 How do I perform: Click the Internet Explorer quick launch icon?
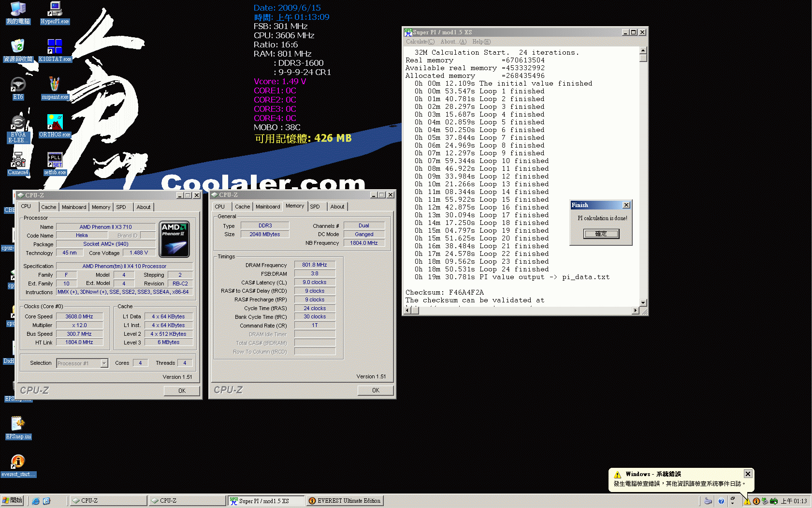36,501
